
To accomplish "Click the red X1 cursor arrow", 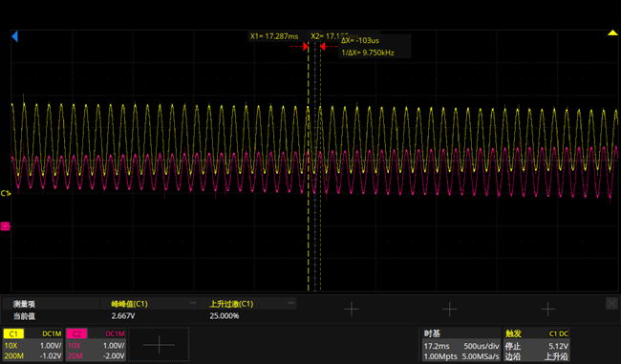I will click(306, 47).
